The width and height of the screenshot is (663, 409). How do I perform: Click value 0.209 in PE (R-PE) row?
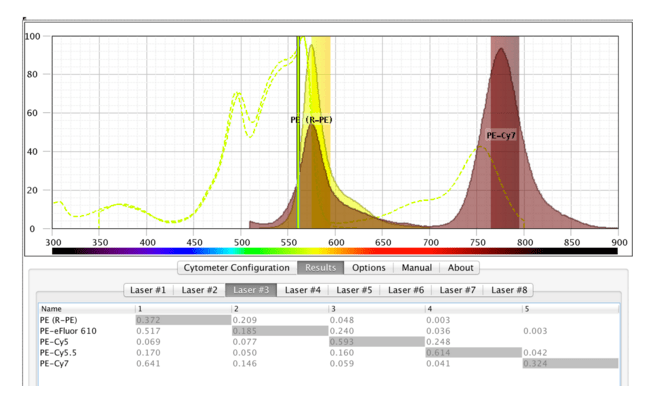[x=244, y=320]
